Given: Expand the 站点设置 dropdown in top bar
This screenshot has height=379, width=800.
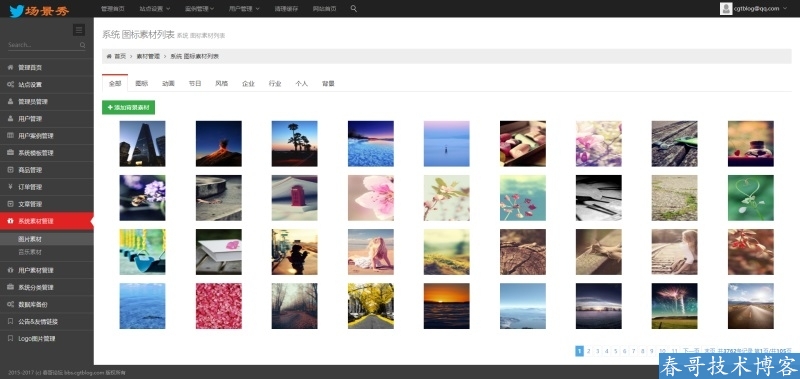Looking at the screenshot, I should (x=155, y=9).
